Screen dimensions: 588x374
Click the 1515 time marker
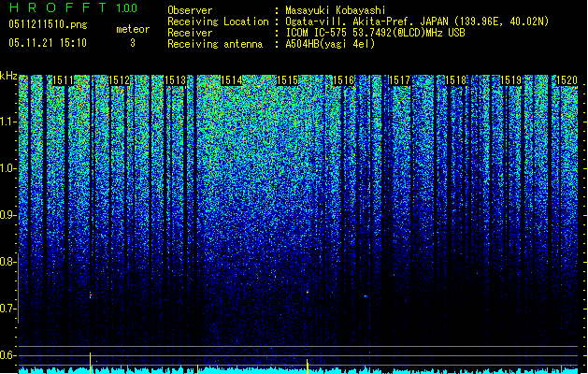287,80
